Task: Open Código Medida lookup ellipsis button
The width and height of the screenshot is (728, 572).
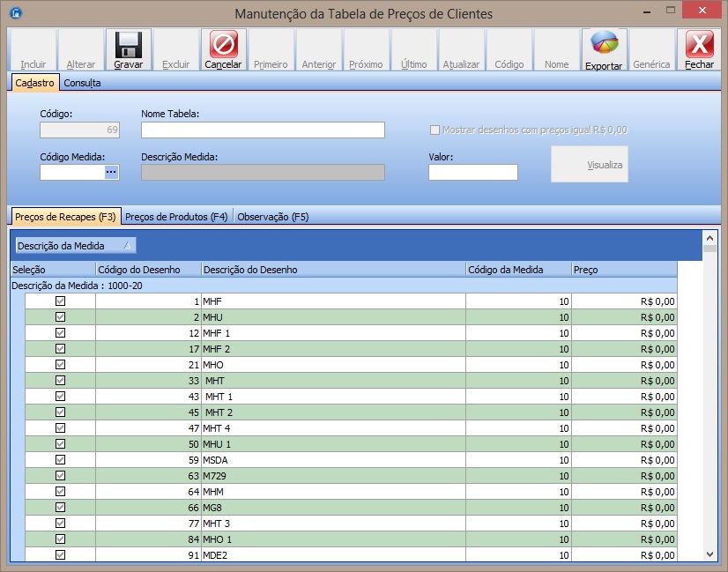Action: (111, 173)
